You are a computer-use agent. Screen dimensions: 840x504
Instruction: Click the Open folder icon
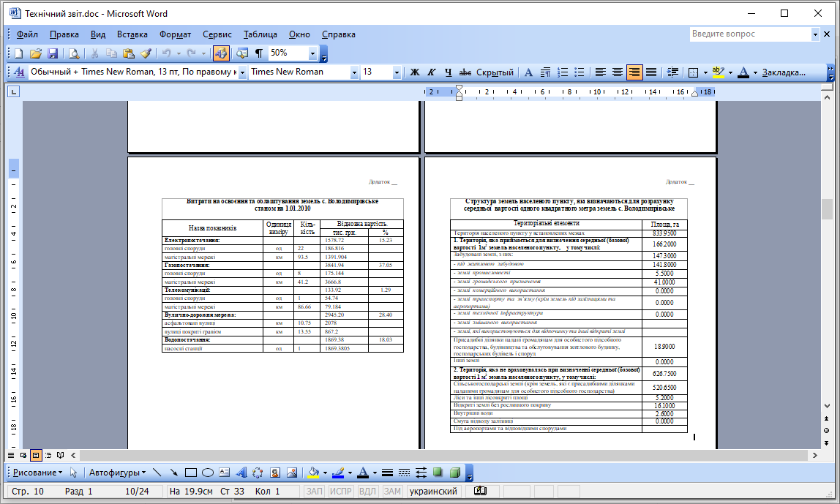point(36,53)
